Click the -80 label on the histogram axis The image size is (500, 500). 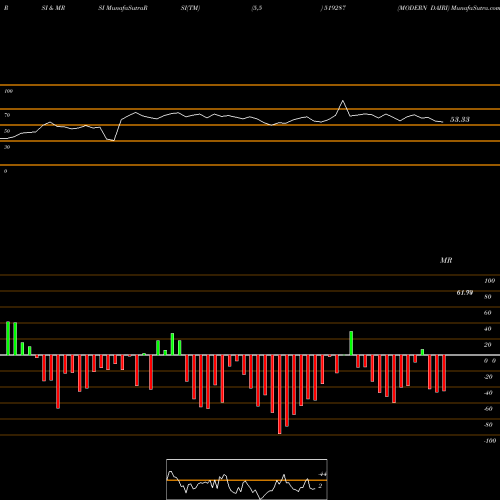pos(488,425)
